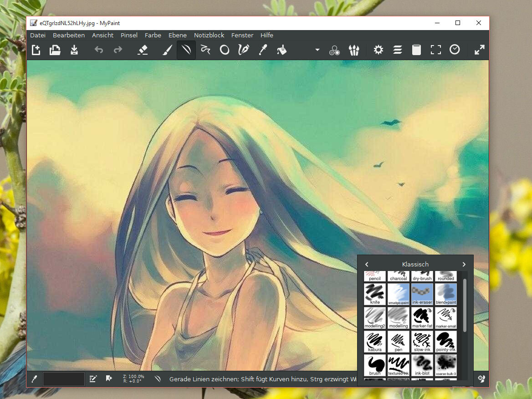Choose the rounded brush
Image resolution: width=532 pixels, height=399 pixels.
(446, 276)
